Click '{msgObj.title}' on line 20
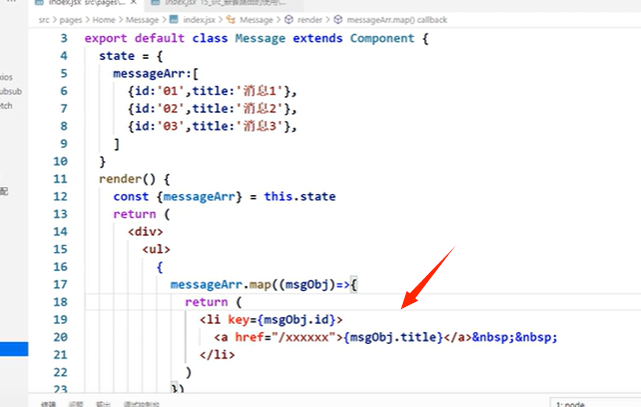This screenshot has width=641, height=407. click(393, 337)
